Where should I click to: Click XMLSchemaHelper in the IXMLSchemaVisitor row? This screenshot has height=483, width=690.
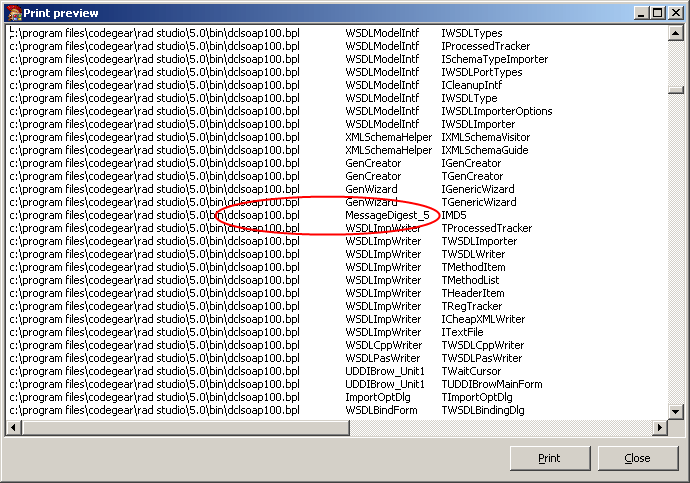click(389, 137)
